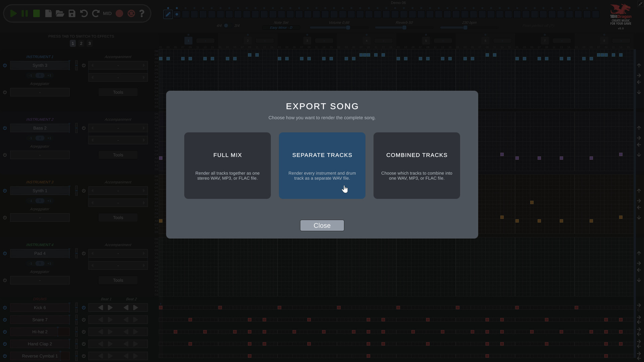
Task: Toggle power for Synth 1 instrument
Action: (5, 191)
